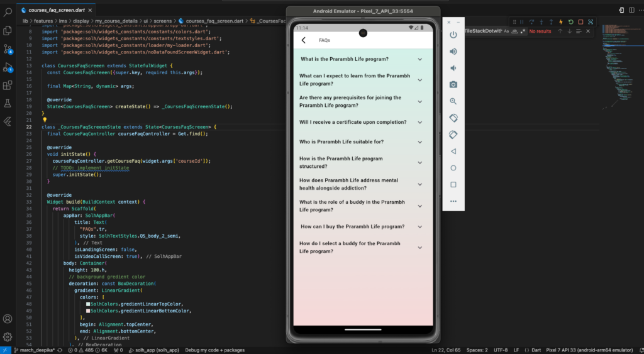Screen dimensions: 644x354
Task: Trigger Flutter Hot Reload lightning icon
Action: pos(561,22)
